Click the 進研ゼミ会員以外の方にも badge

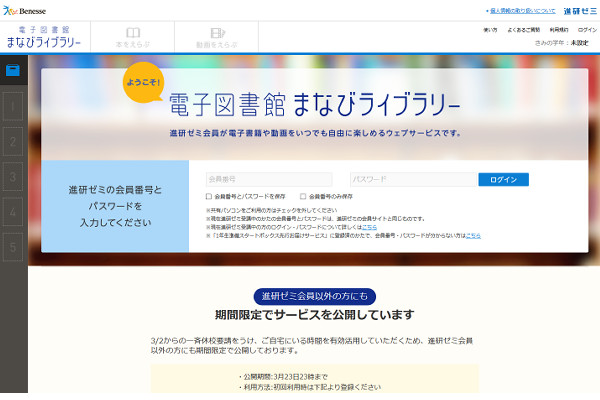(x=315, y=296)
